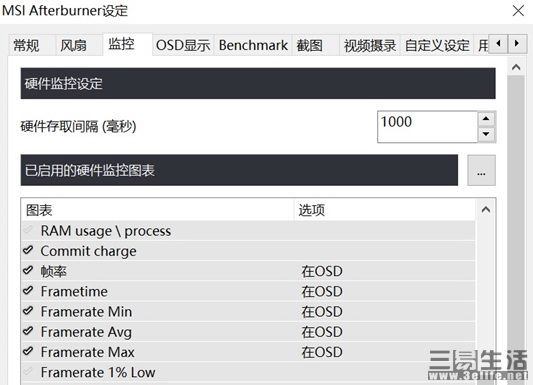Click 在OSD in the 帧率 row
This screenshot has height=385, width=533.
[x=322, y=271]
